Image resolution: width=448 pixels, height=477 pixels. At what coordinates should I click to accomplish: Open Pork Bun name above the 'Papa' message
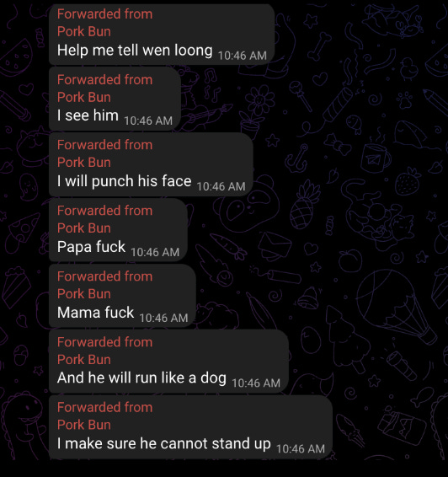click(x=84, y=228)
